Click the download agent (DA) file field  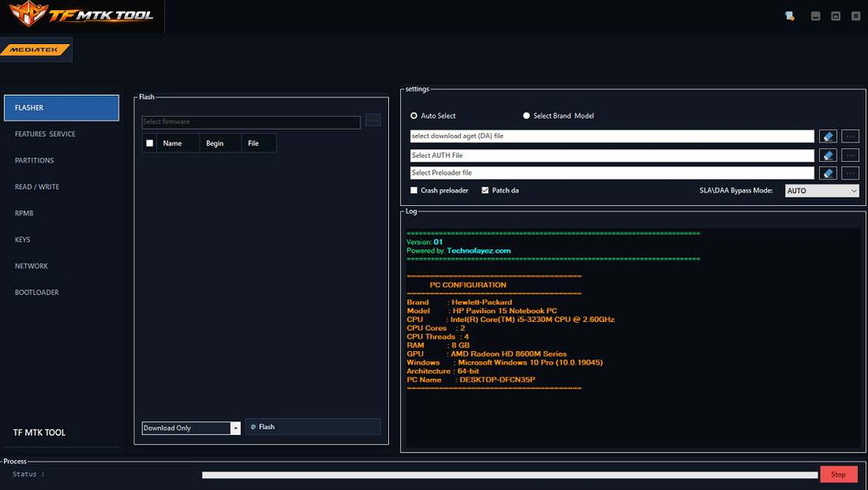612,136
